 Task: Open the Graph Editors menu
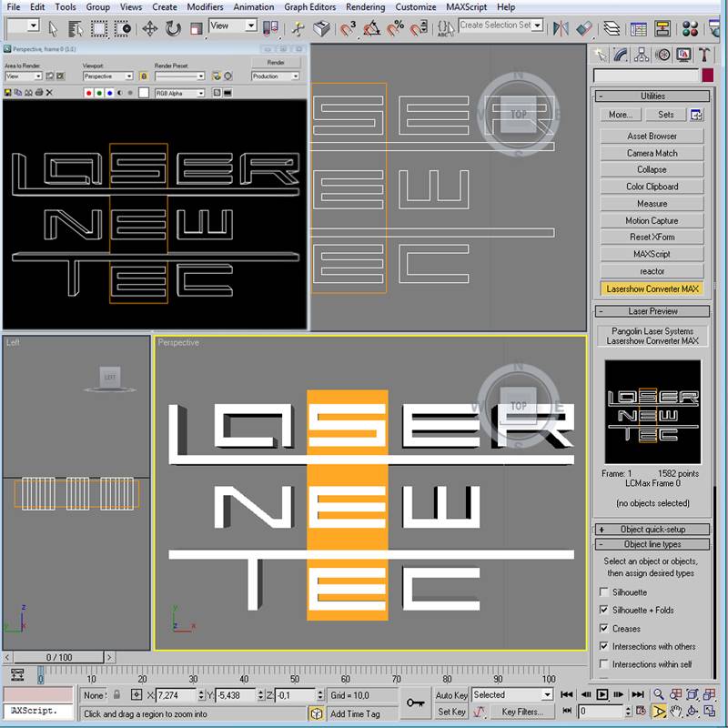(x=309, y=7)
